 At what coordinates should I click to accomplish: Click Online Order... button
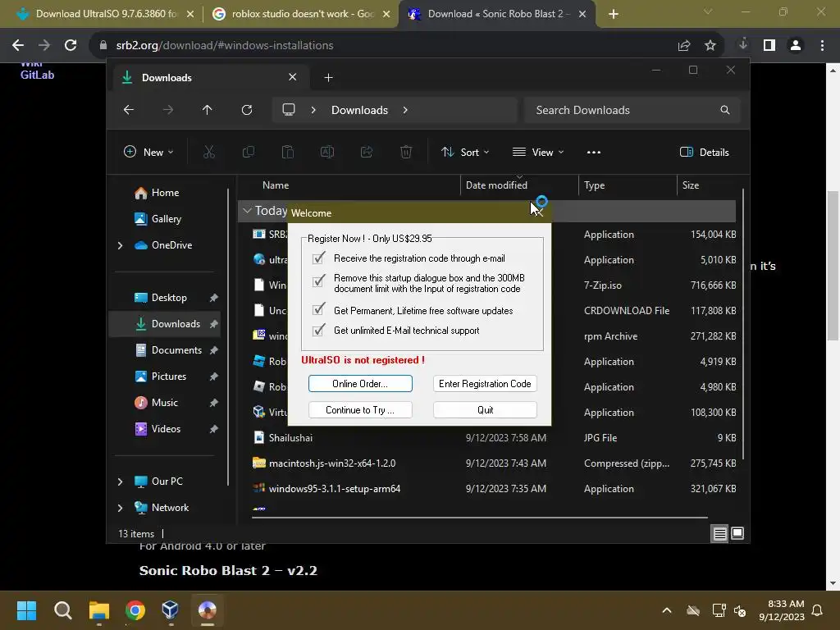[360, 384]
